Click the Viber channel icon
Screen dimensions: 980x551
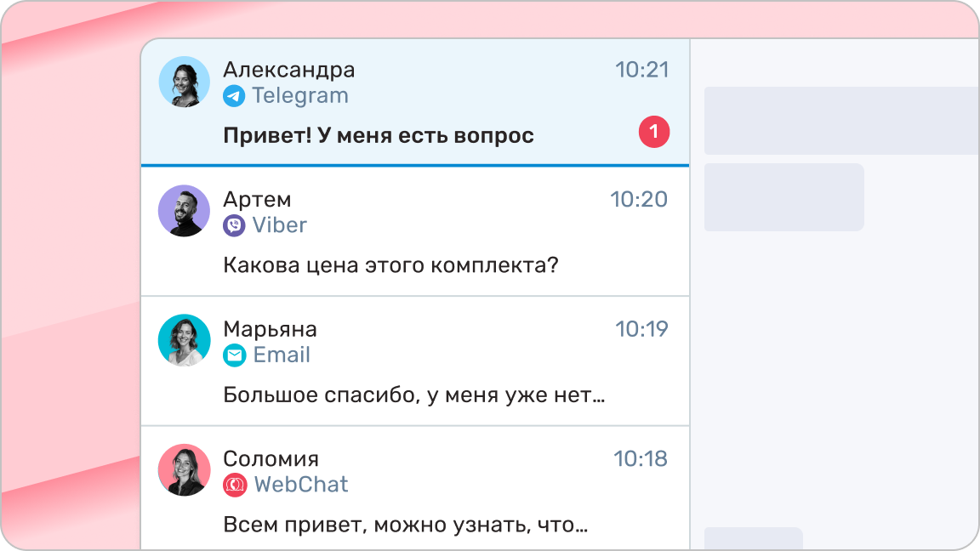(x=234, y=225)
